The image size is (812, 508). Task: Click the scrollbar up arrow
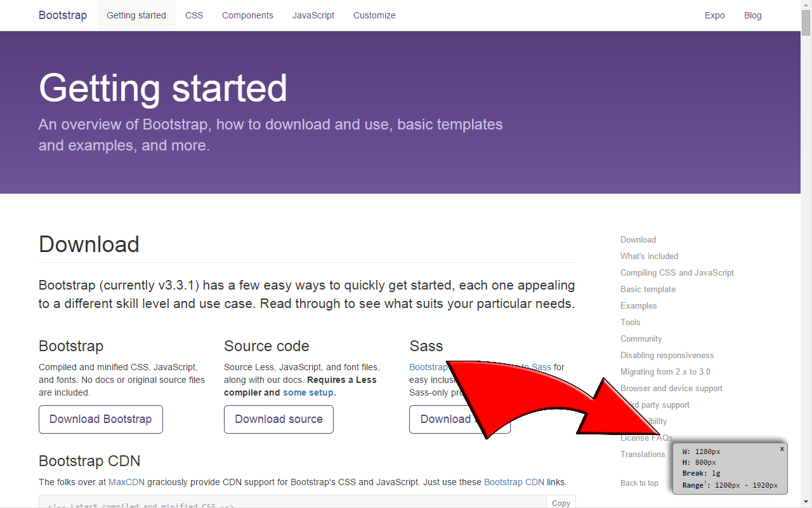click(x=806, y=5)
